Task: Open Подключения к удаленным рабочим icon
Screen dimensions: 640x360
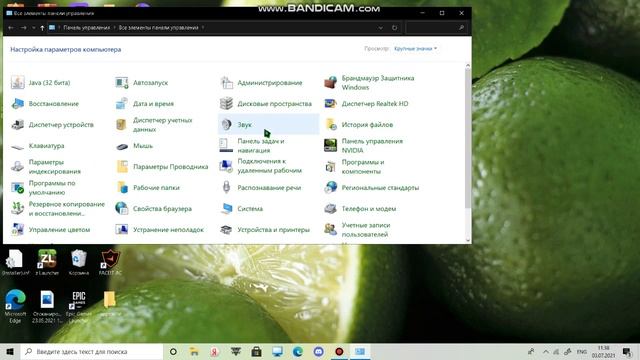Action: click(x=226, y=167)
